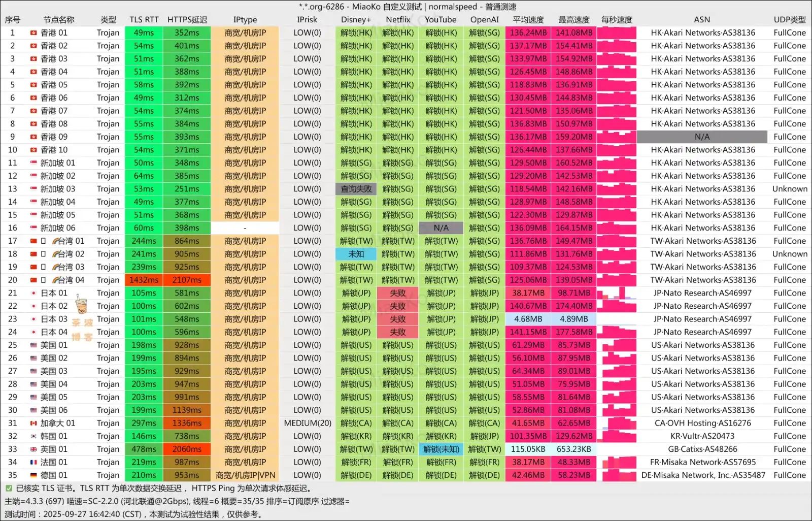Select the Netflix column header
The width and height of the screenshot is (812, 521).
(398, 20)
